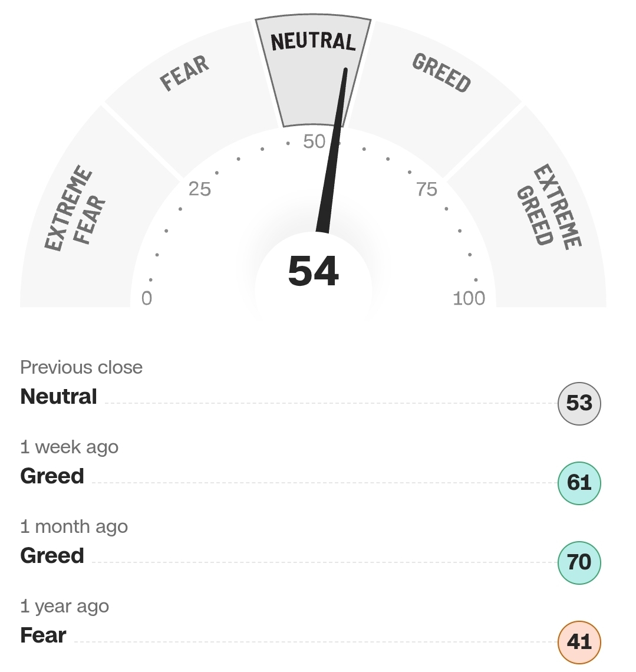636x672 pixels.
Task: Click the 25 scale marker
Action: (200, 189)
